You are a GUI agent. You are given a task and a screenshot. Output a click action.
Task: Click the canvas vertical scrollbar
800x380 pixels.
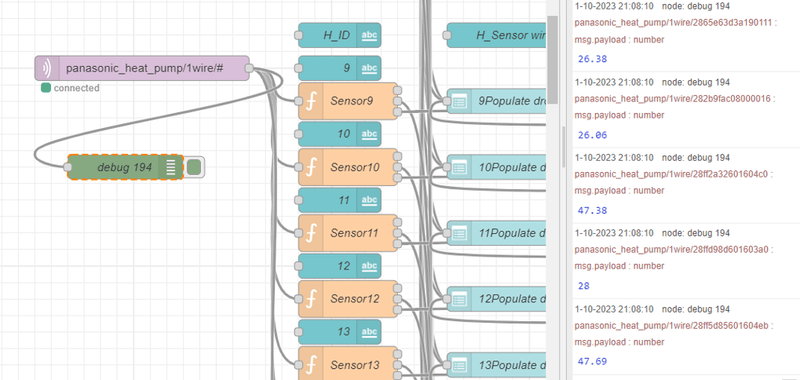(552, 59)
